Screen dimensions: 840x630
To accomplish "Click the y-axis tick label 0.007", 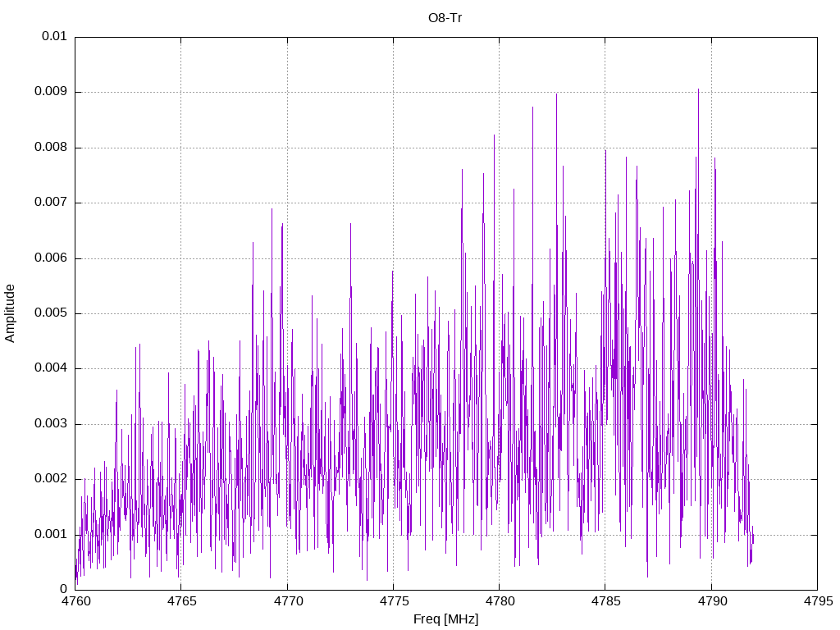I will point(51,203).
